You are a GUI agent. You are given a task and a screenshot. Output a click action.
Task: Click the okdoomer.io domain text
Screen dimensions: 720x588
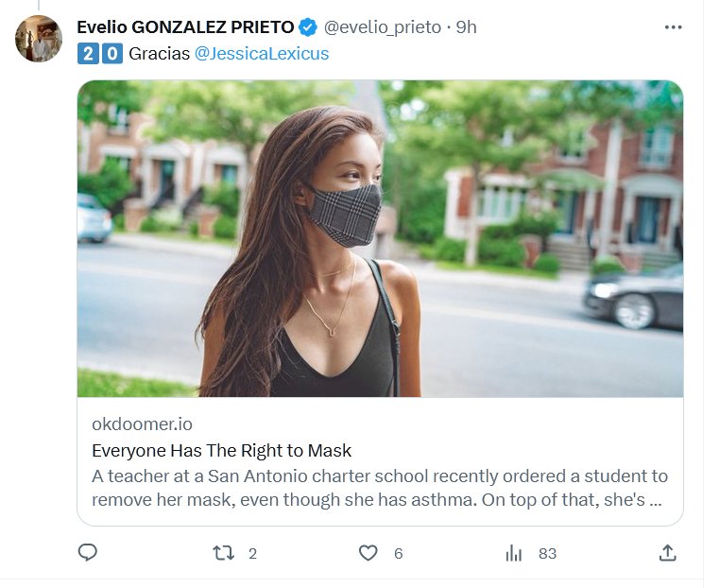[x=142, y=424]
